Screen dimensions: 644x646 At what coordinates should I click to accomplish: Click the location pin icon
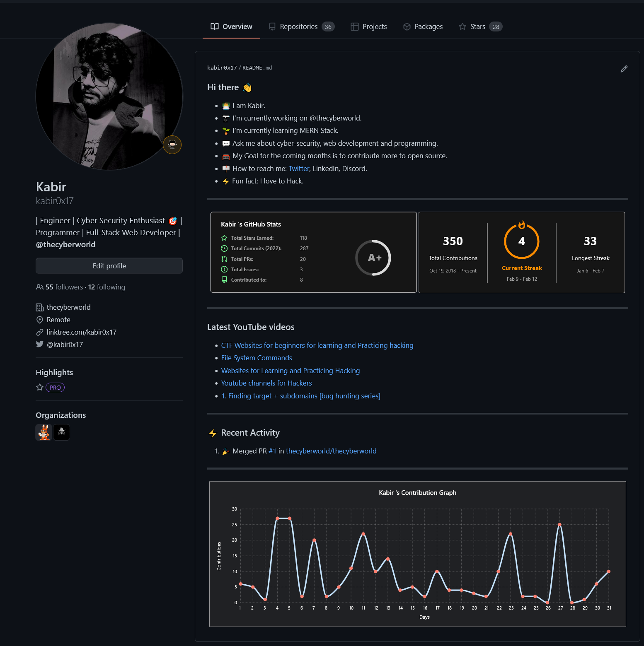point(40,320)
